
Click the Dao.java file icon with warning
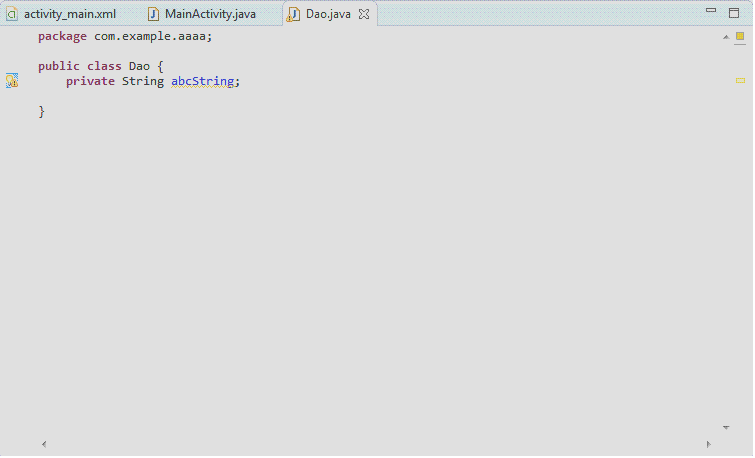click(x=293, y=15)
